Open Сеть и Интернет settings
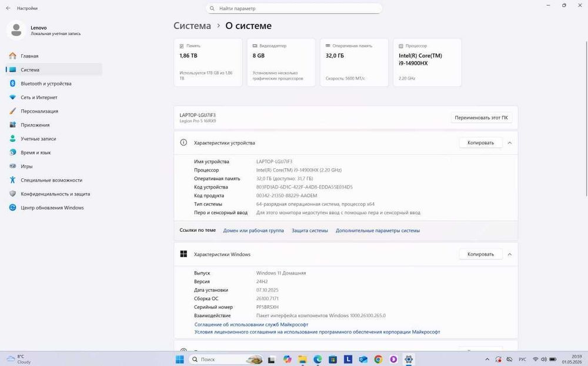588x366 pixels. point(54,97)
